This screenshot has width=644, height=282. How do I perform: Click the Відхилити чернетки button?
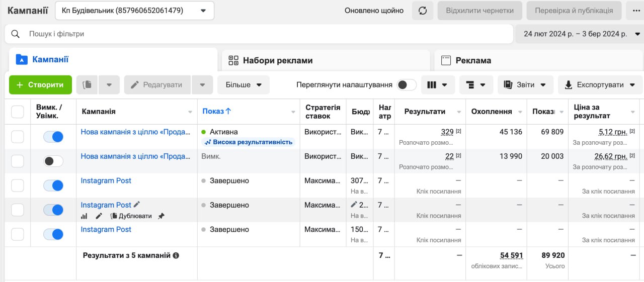pyautogui.click(x=479, y=11)
